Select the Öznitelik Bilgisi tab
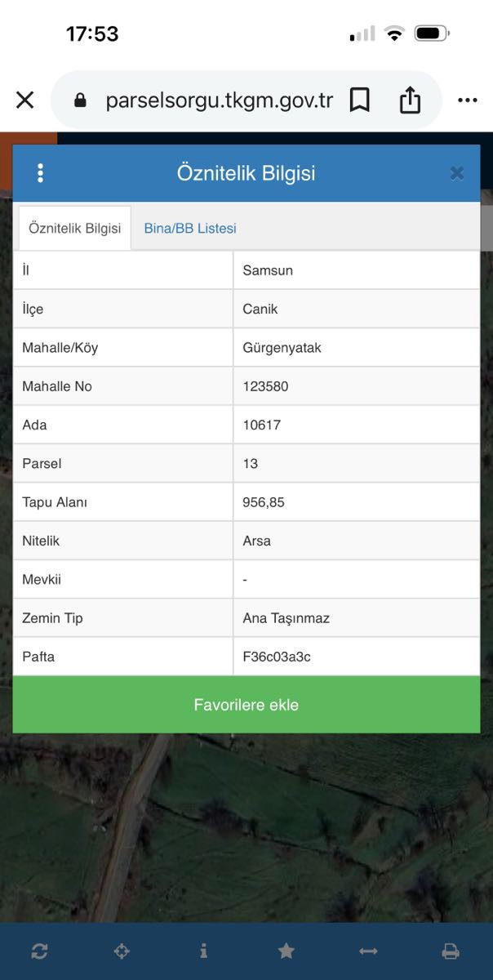Viewport: 493px width, 980px height. coord(74,229)
